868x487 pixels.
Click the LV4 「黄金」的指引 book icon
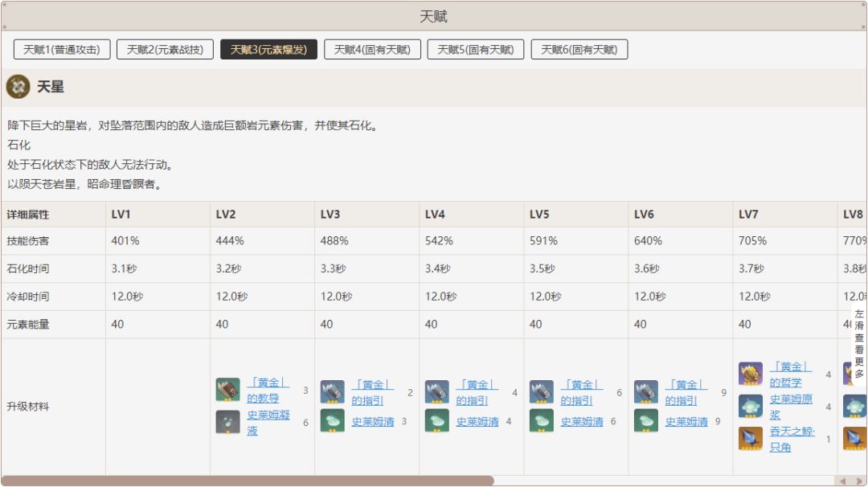[436, 392]
